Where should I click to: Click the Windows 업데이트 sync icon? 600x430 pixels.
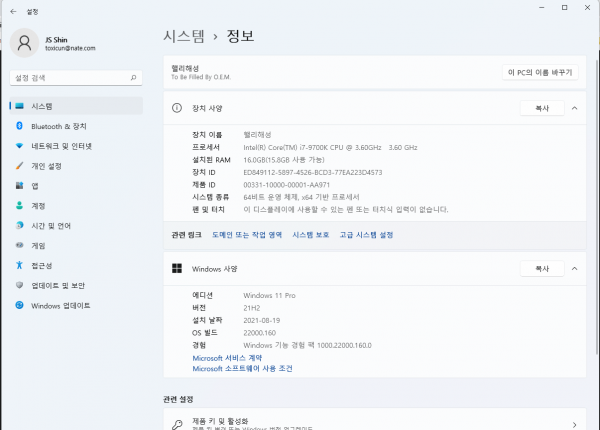click(x=20, y=305)
